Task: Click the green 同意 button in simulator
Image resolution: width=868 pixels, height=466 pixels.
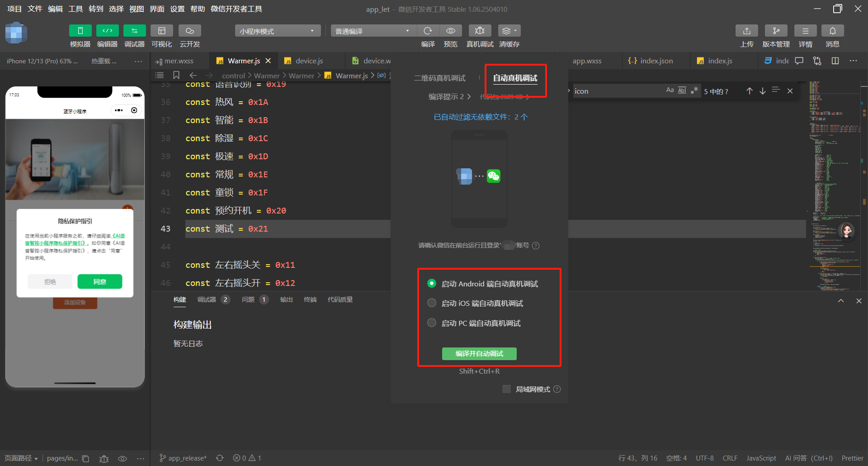Action: coord(99,281)
